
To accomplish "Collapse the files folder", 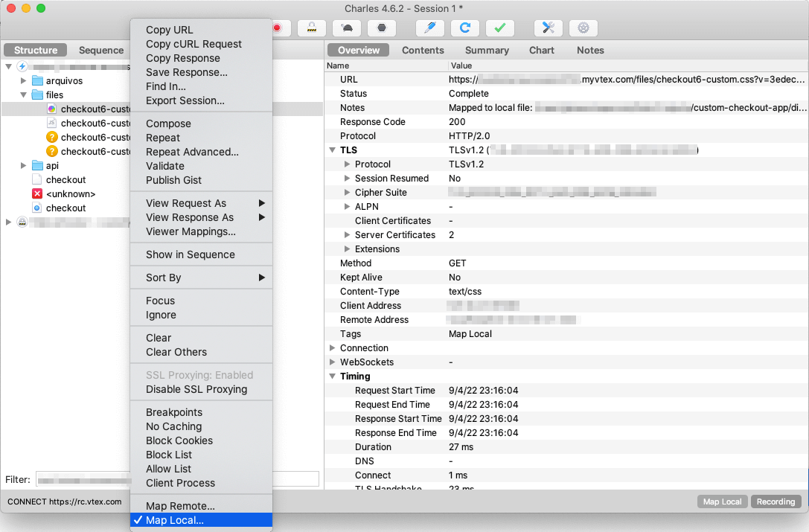I will click(23, 95).
